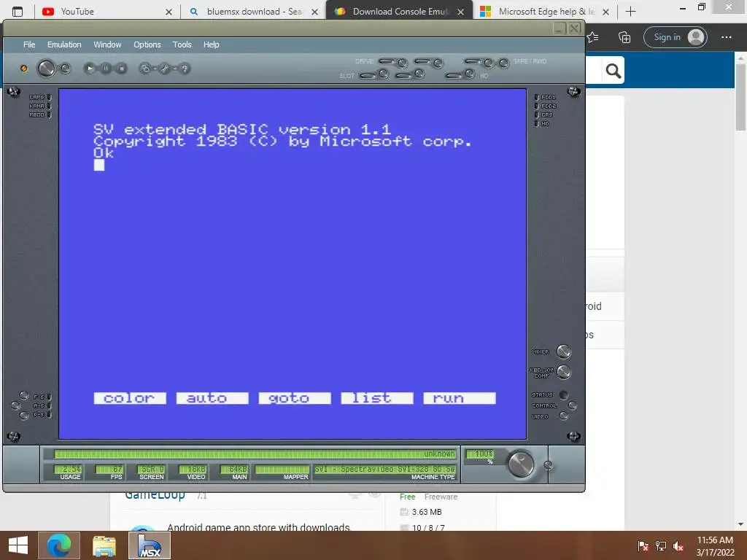Click the orange power LED indicator
The width and height of the screenshot is (747, 560).
click(x=24, y=69)
